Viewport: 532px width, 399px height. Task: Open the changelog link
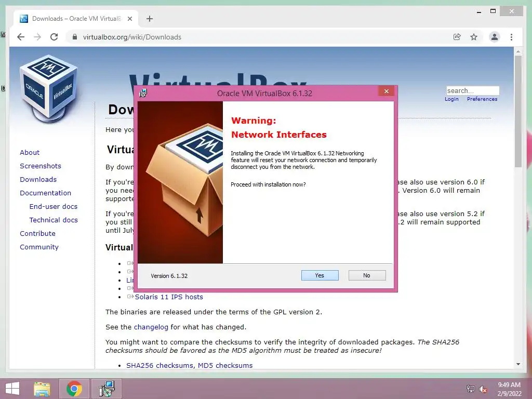click(151, 327)
